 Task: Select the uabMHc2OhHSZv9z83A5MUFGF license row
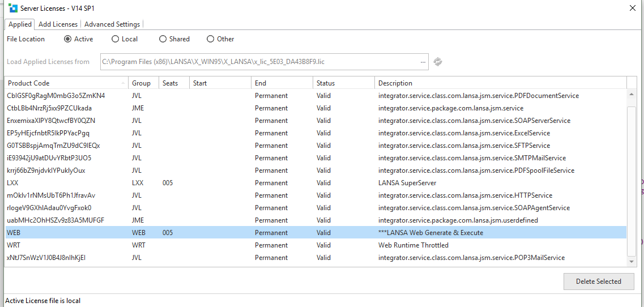[315, 220]
